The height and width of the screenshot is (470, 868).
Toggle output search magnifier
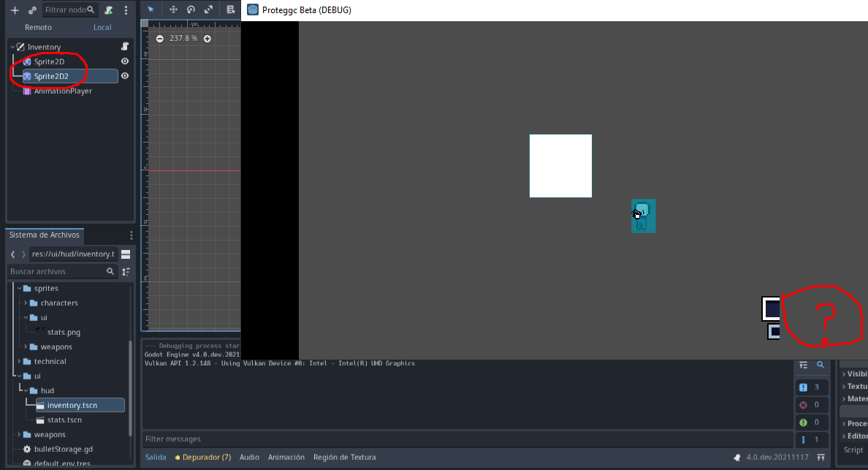coord(821,365)
